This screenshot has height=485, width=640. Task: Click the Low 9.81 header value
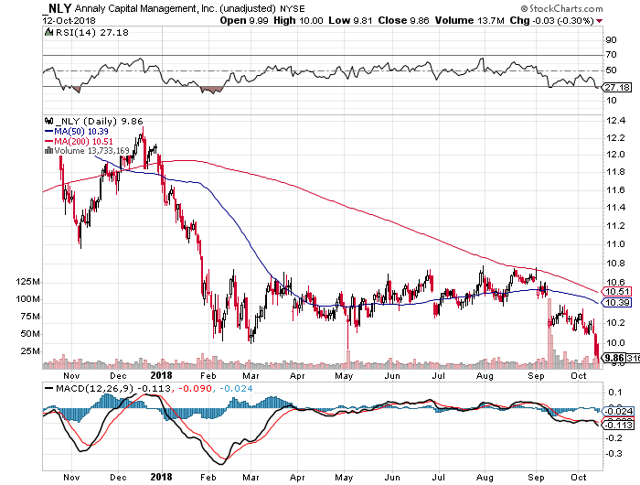350,20
